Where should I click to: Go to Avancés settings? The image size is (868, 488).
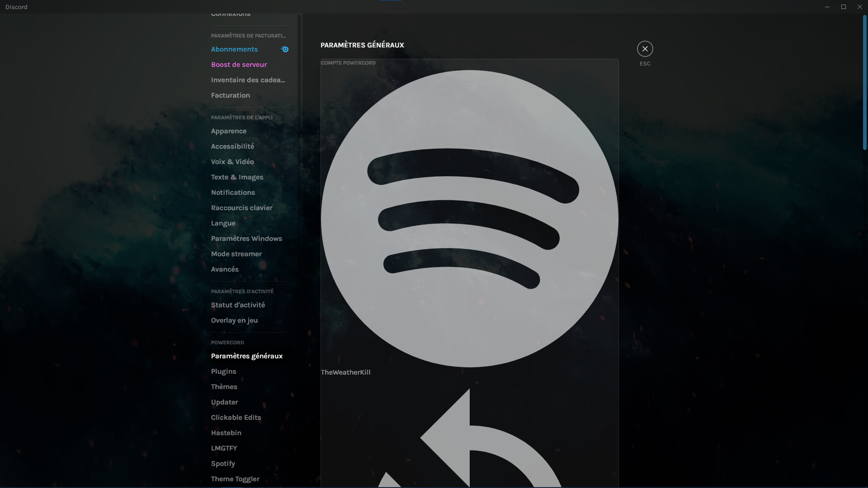point(250,269)
